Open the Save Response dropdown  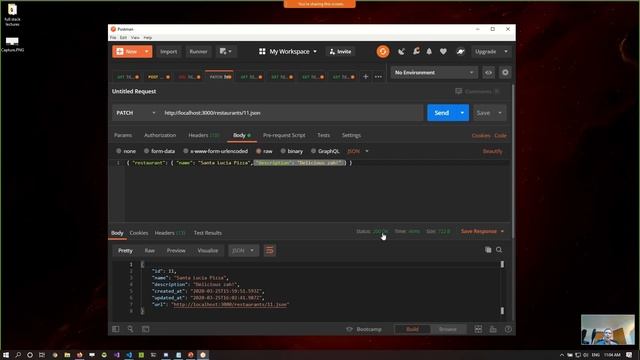[482, 231]
